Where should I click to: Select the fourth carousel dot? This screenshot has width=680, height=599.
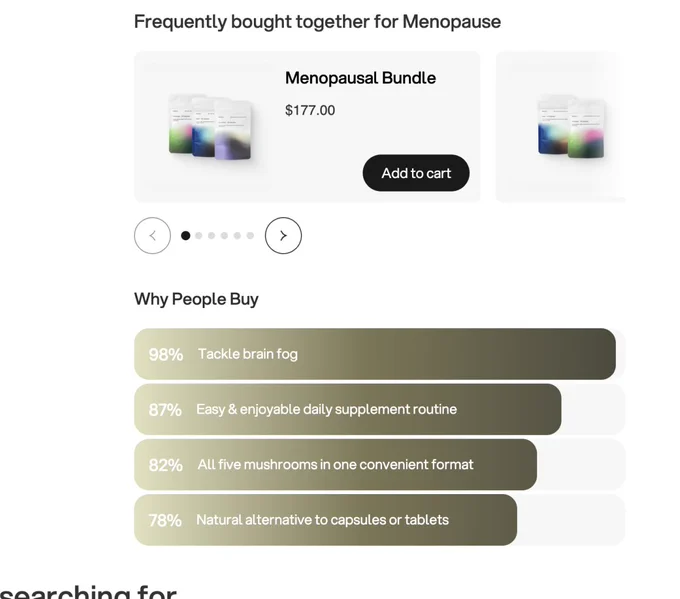[224, 236]
